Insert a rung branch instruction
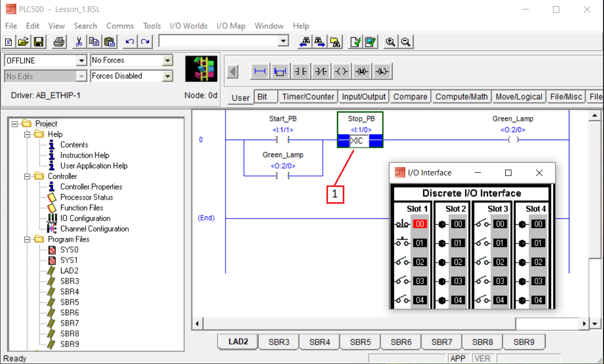Screen dimensions: 604x364 (x=280, y=71)
